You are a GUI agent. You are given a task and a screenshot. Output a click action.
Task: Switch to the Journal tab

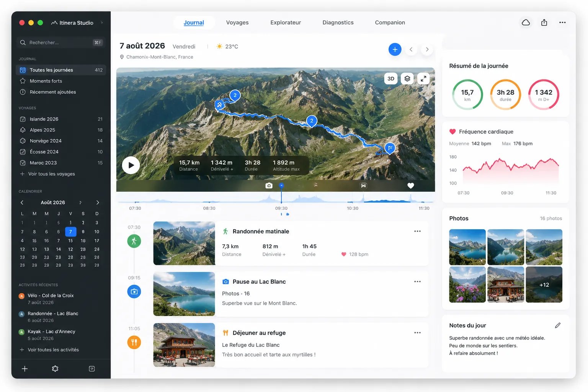(194, 23)
